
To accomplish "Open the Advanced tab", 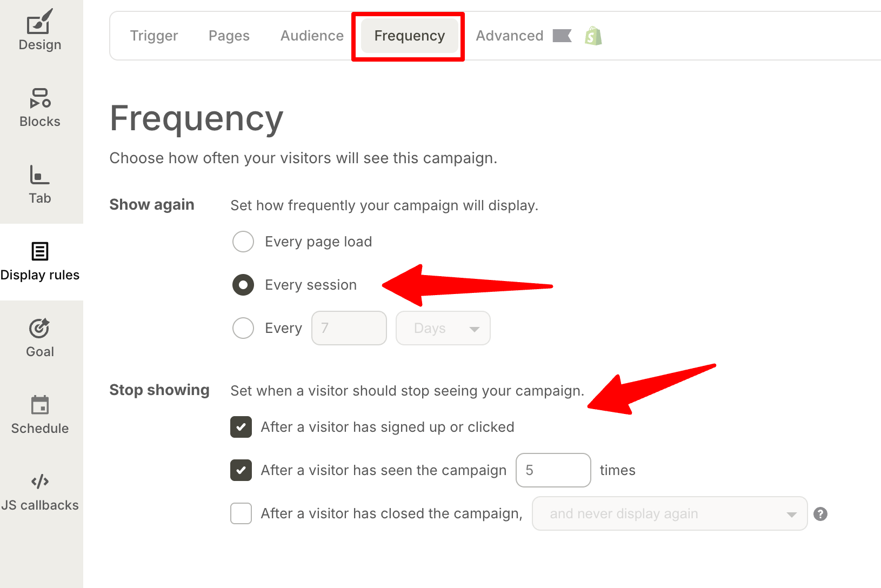I will 509,36.
